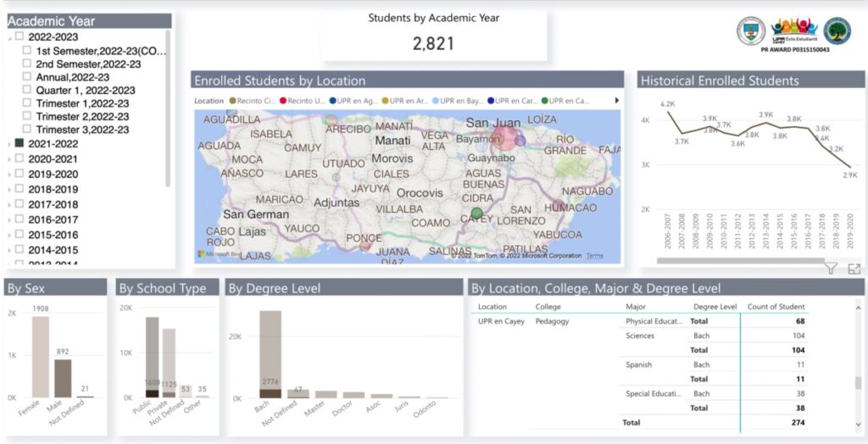Open the Terms link on the map

[x=594, y=256]
